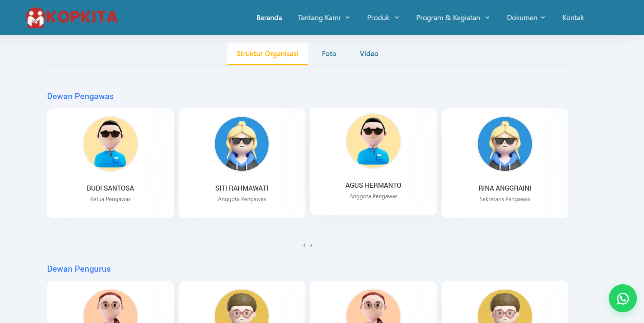644x323 pixels.
Task: Open the Kontak page
Action: (x=573, y=18)
